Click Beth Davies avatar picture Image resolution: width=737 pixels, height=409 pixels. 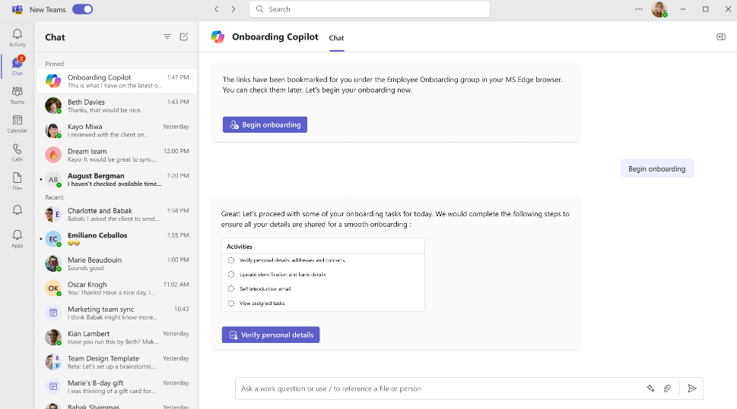point(53,105)
